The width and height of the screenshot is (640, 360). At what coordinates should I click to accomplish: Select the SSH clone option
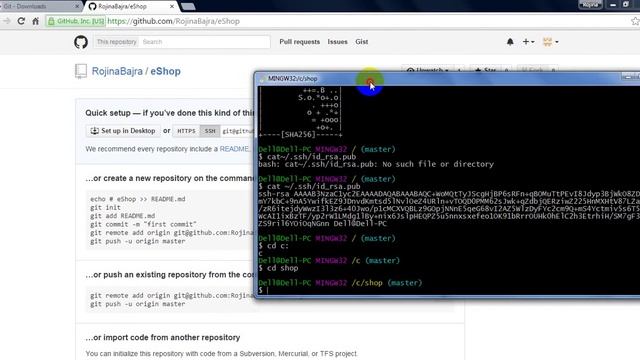(210, 131)
